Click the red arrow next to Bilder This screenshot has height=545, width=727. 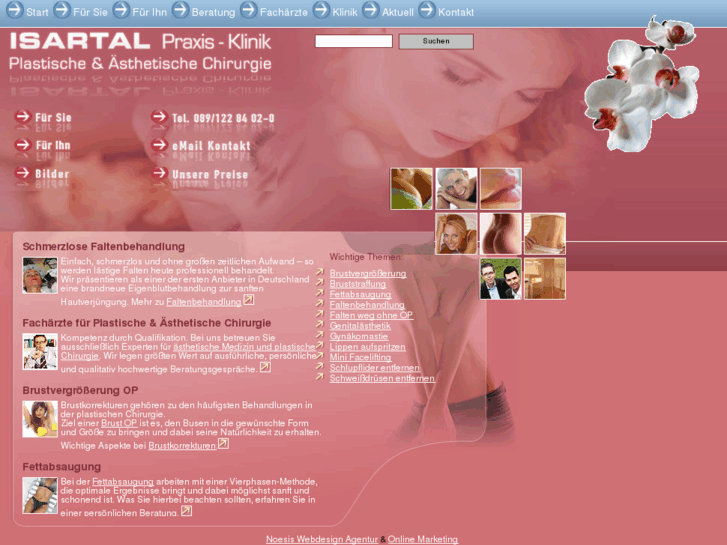(22, 173)
